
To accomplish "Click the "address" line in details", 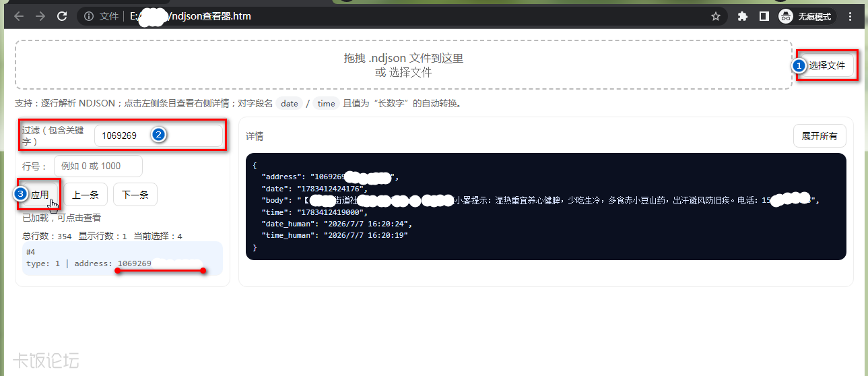I will click(x=330, y=177).
